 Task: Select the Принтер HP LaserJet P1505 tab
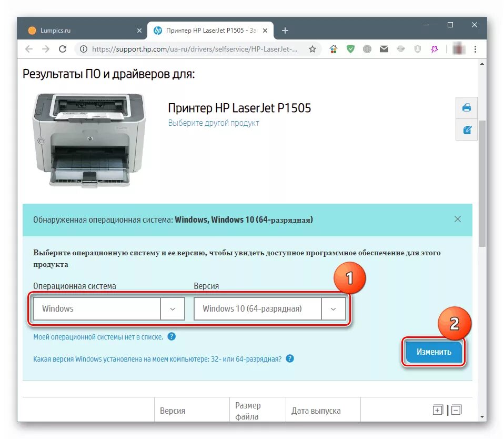pos(210,31)
